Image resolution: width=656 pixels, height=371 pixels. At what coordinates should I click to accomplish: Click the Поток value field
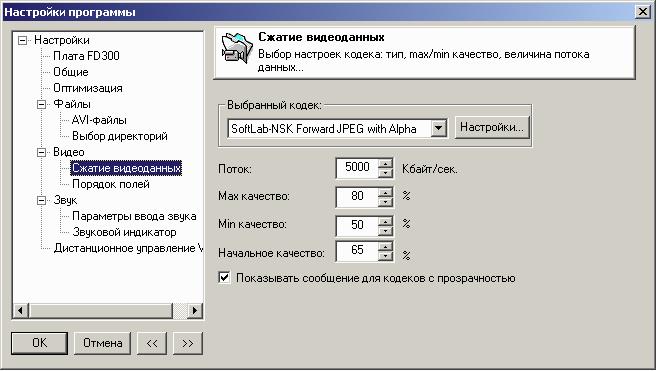pyautogui.click(x=357, y=168)
